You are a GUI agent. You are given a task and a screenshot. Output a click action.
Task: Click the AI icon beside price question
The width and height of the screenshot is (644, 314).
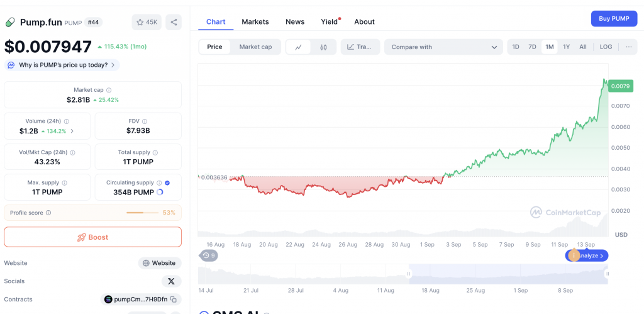point(11,65)
